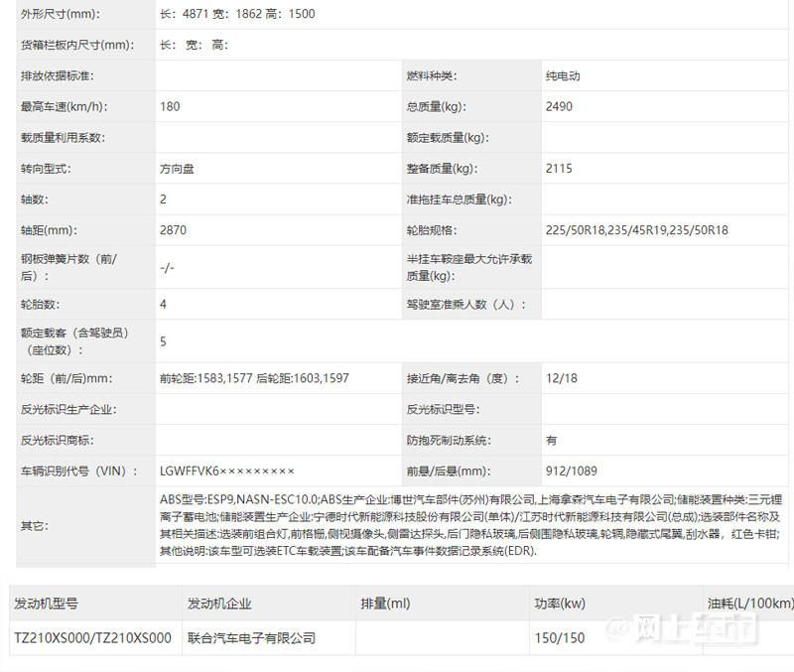Select the curb weight value 2115
794x672 pixels.
click(559, 168)
